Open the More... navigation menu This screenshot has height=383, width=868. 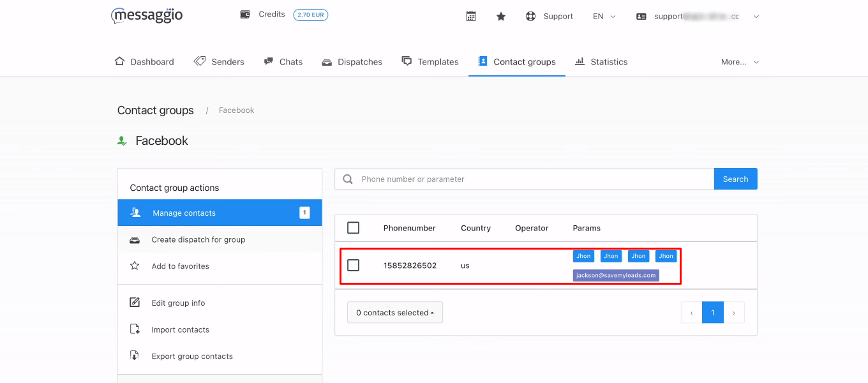740,62
